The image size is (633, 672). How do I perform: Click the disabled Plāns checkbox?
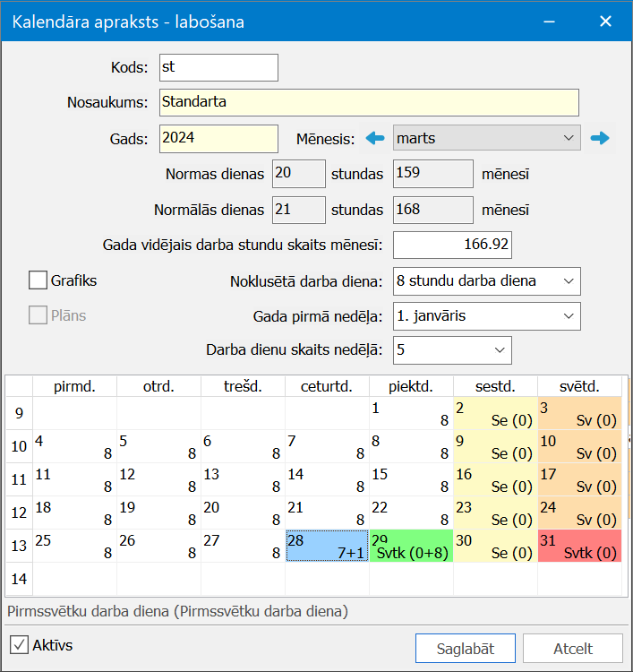(x=38, y=315)
